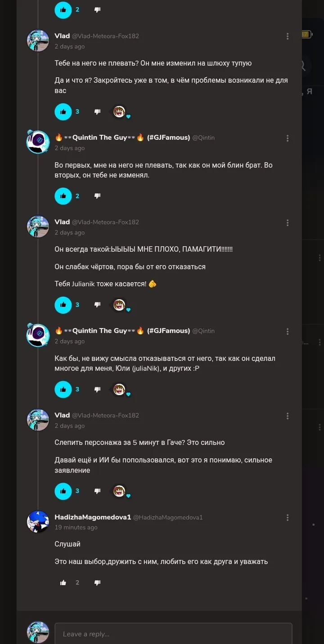The image size is (324, 644).
Task: Click Quintin's avatar on 'Как бы' comment
Action: [38, 335]
